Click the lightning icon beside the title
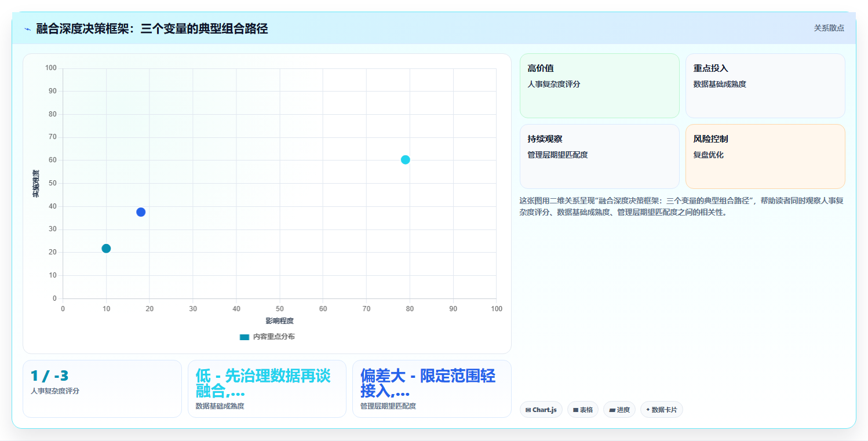Image resolution: width=868 pixels, height=441 pixels. point(27,29)
